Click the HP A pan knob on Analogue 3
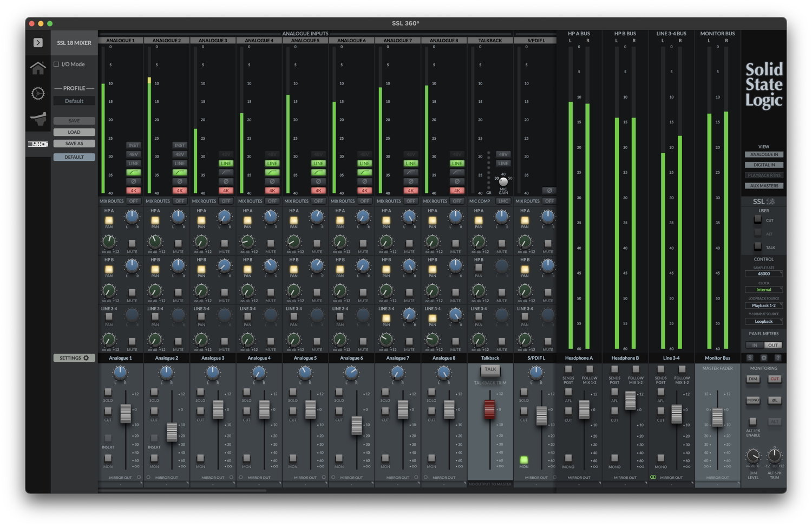 pyautogui.click(x=224, y=217)
